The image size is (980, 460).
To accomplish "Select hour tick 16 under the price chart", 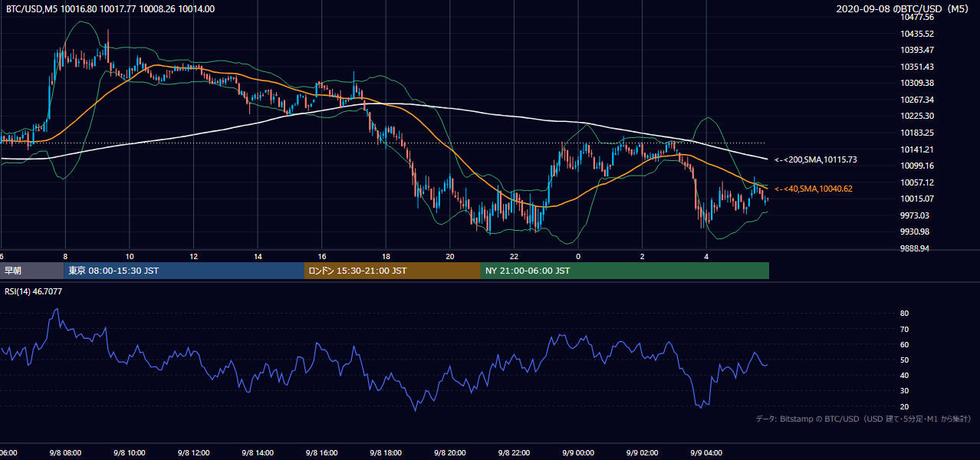I will click(x=322, y=256).
